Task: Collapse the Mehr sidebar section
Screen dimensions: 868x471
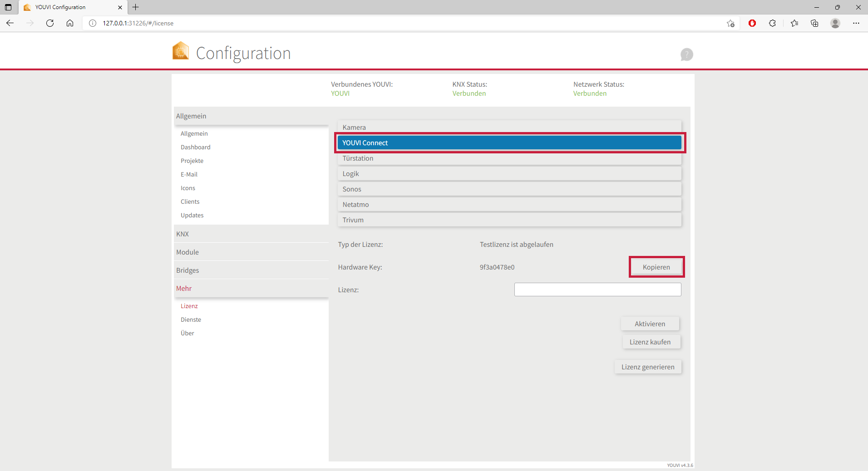Action: point(251,289)
